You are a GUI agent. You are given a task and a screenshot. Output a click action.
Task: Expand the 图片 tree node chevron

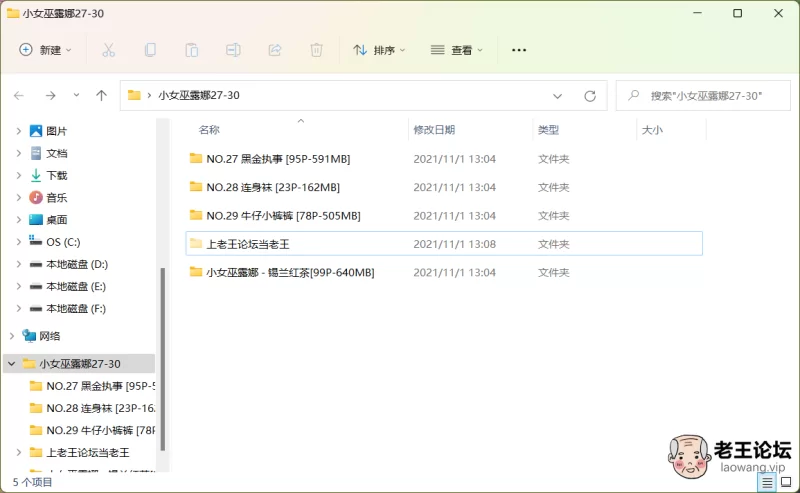tap(18, 131)
